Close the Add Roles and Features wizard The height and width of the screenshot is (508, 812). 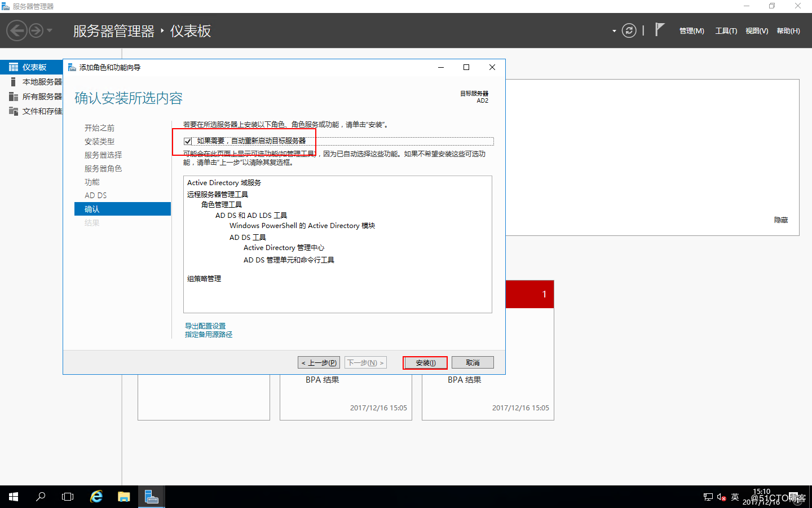[492, 67]
